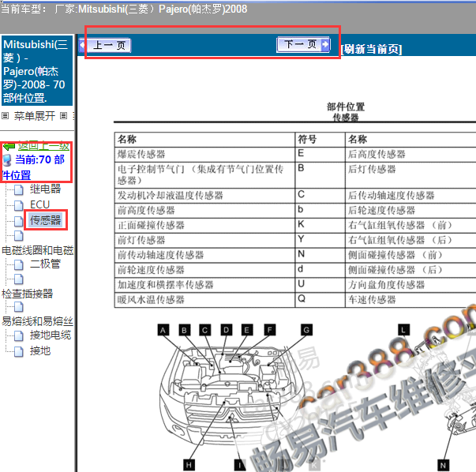476x472 pixels.
Task: Open current node 当前:70 部件位置
Action: [x=33, y=167]
